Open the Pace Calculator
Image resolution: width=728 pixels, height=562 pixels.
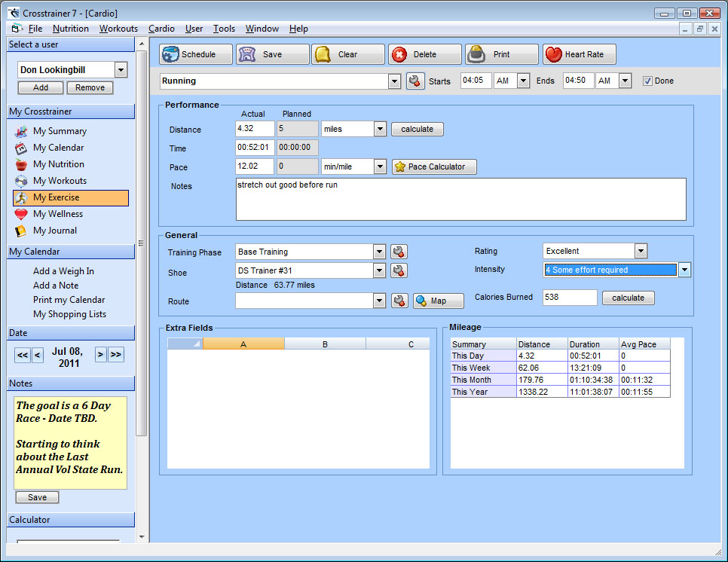coord(434,166)
